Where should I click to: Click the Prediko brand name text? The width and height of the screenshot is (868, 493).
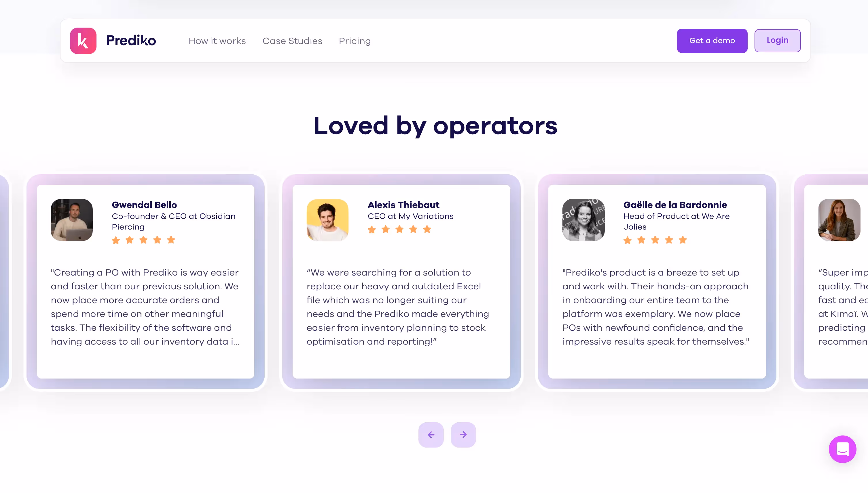[131, 41]
